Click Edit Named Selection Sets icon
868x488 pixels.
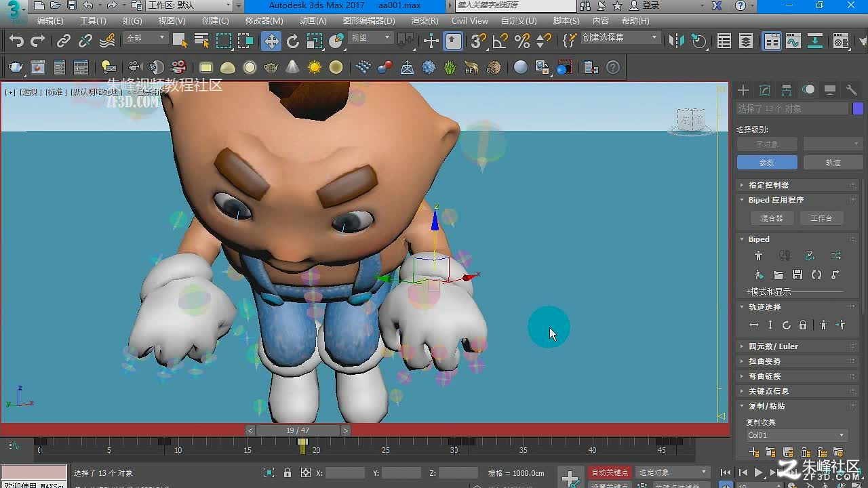point(570,41)
